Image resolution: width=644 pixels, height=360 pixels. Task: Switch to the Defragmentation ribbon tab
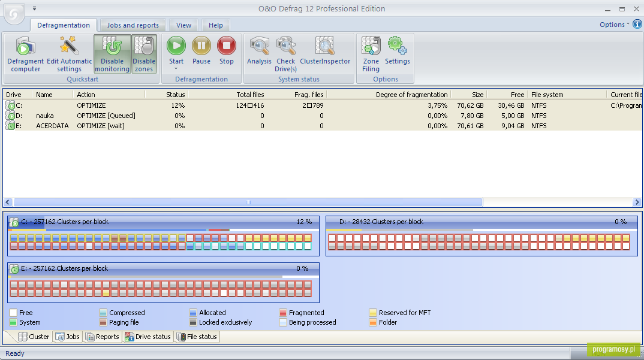click(x=63, y=25)
